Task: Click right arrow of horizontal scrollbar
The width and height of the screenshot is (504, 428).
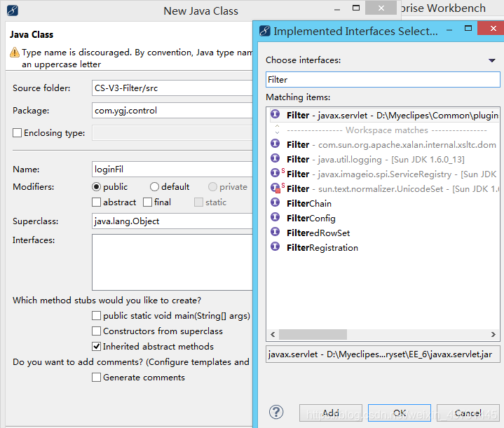Action: coord(493,335)
